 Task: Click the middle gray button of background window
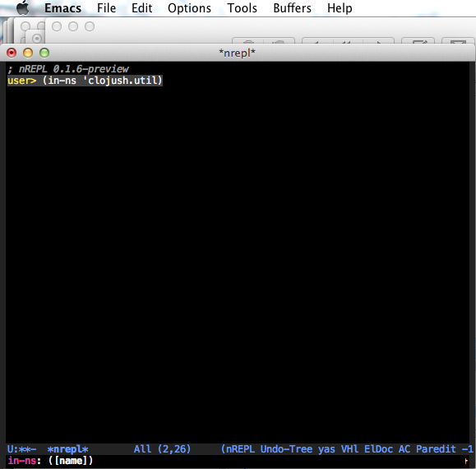pyautogui.click(x=73, y=26)
